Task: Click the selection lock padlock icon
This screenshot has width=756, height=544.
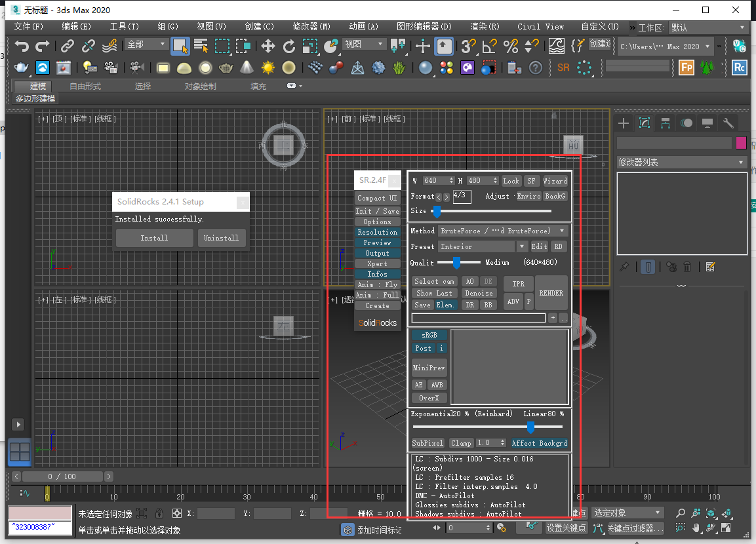Action: 159,513
